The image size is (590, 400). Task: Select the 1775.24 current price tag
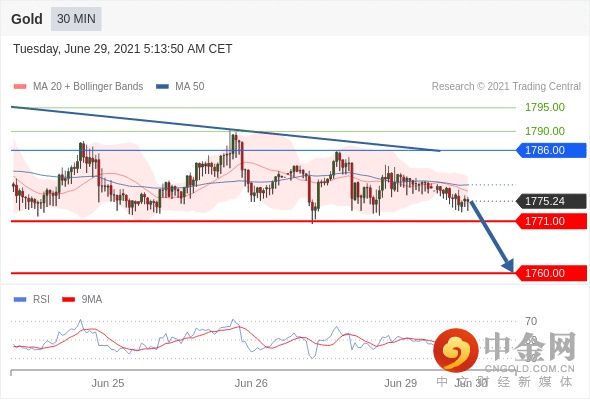(x=551, y=201)
